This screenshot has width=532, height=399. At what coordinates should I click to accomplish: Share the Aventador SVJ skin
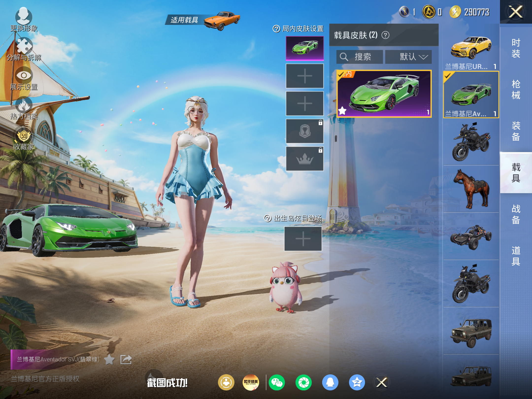click(126, 359)
